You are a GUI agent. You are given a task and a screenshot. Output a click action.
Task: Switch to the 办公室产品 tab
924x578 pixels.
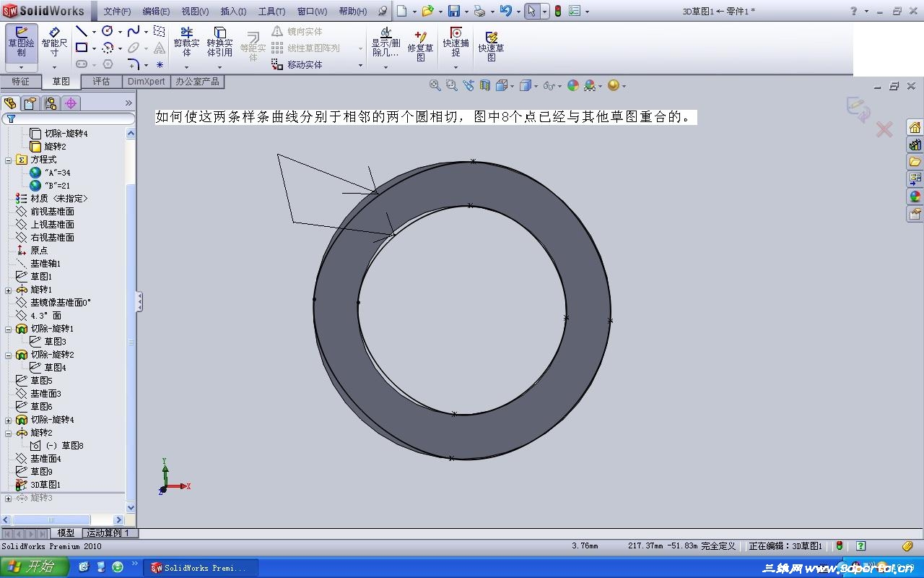[x=197, y=82]
